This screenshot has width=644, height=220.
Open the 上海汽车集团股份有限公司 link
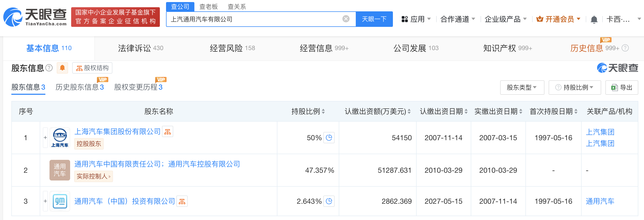pos(118,132)
